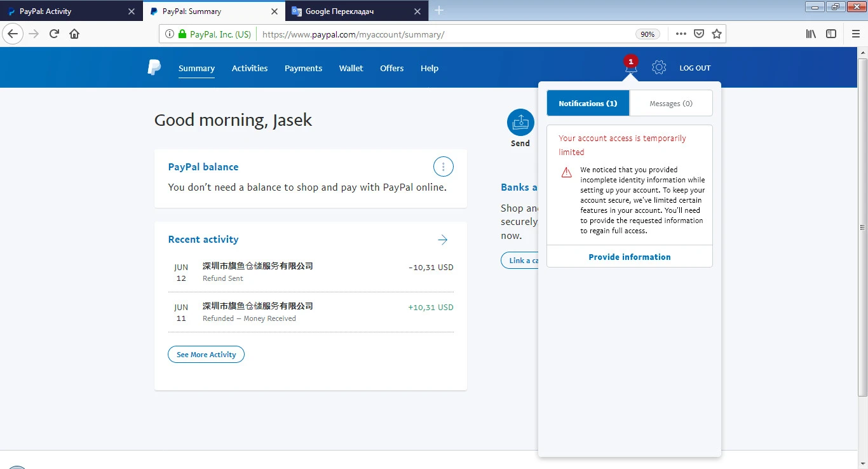Image resolution: width=868 pixels, height=469 pixels.
Task: Open the Recent activity heading link
Action: (x=203, y=240)
